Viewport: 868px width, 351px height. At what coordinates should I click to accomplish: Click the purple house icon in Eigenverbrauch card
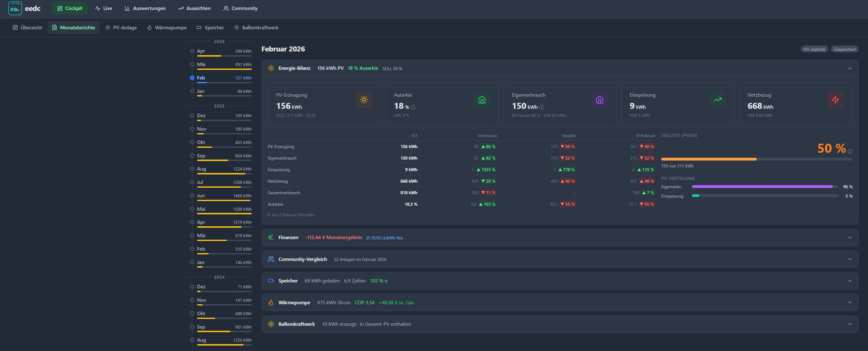coord(600,100)
